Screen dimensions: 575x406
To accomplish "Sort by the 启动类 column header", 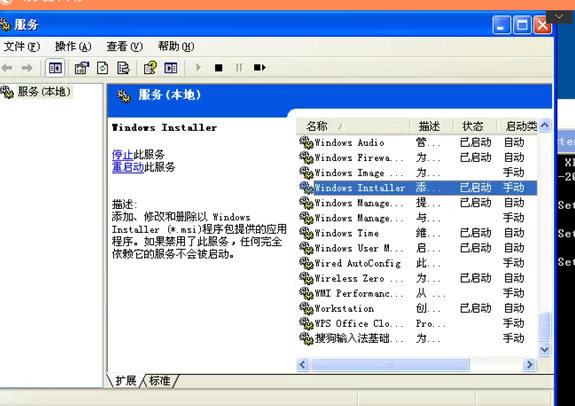I will (517, 126).
